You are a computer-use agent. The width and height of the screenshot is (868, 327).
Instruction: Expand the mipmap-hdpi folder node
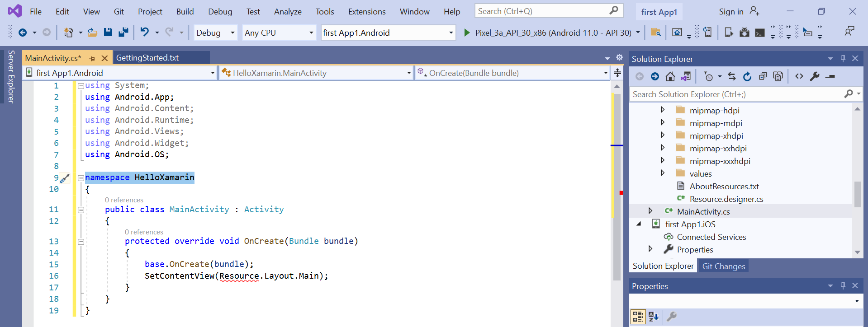pyautogui.click(x=663, y=110)
